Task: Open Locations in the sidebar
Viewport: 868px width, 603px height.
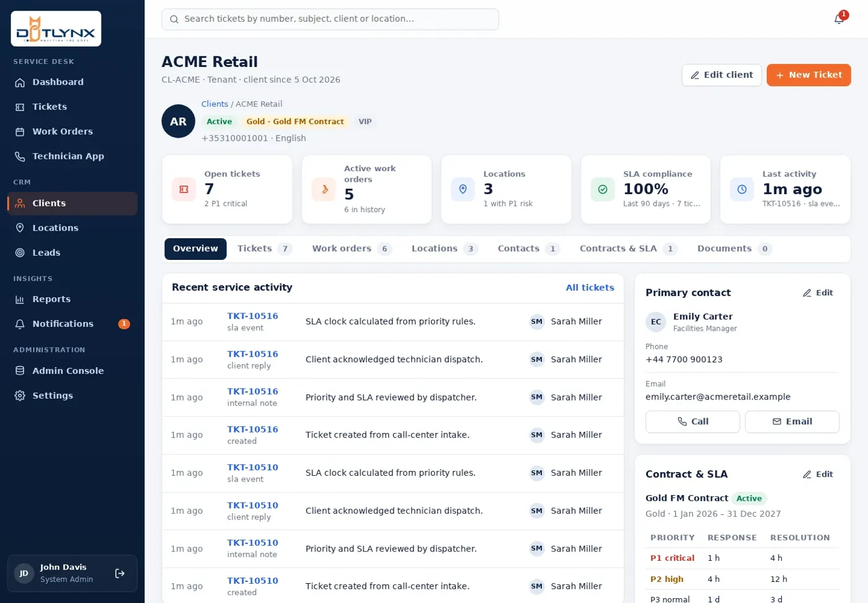Action: 72,228
